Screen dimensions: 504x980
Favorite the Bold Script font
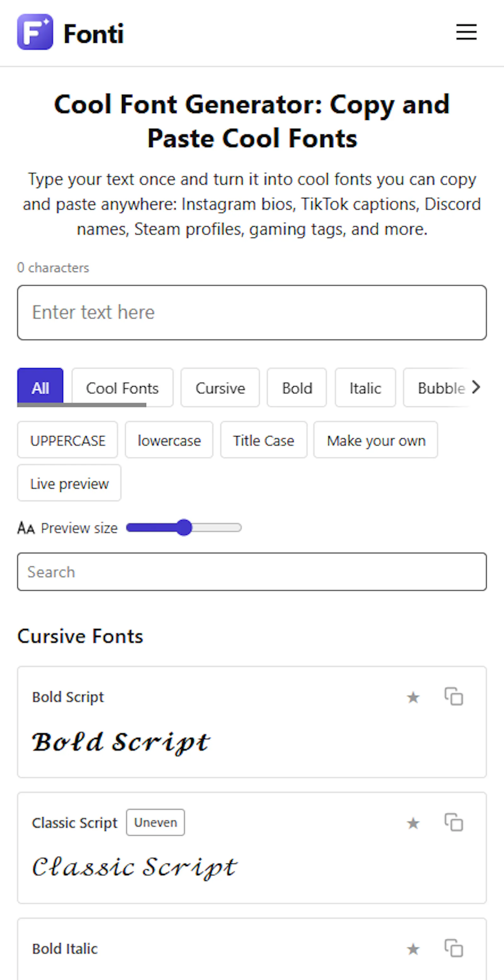[413, 697]
